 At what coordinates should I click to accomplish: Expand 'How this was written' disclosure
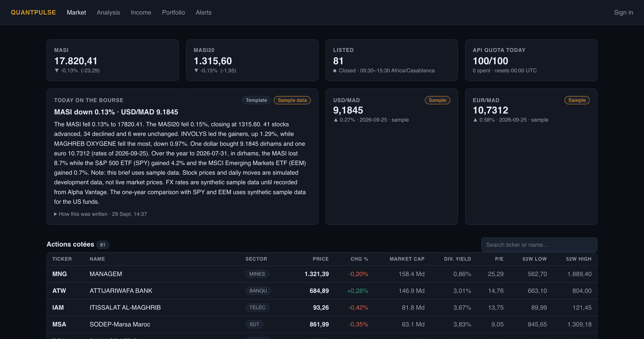[101, 214]
